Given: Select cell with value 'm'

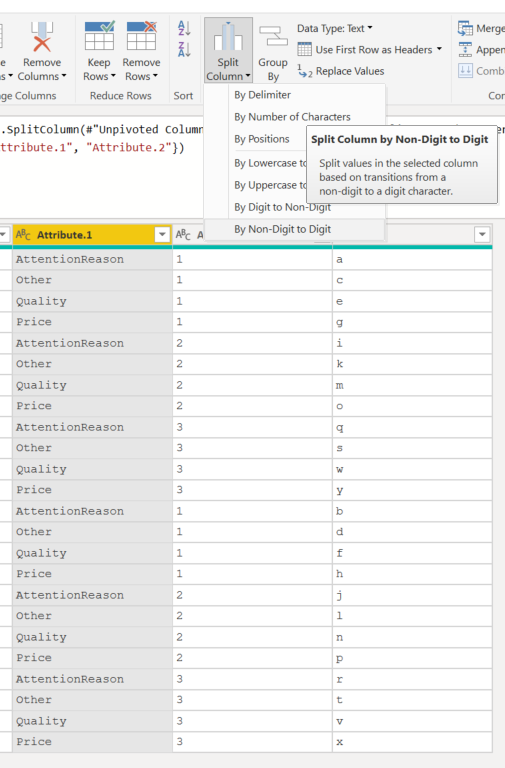Looking at the screenshot, I should coord(412,385).
